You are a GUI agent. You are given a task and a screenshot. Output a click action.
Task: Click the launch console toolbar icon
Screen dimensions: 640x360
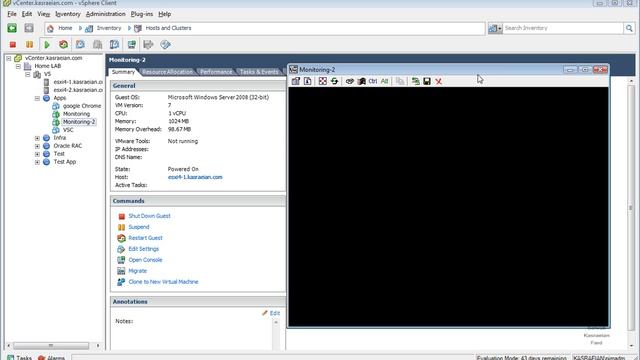[131, 44]
